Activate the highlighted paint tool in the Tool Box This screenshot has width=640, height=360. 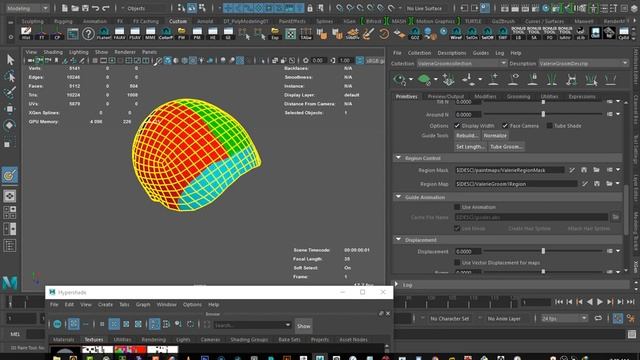point(9,175)
